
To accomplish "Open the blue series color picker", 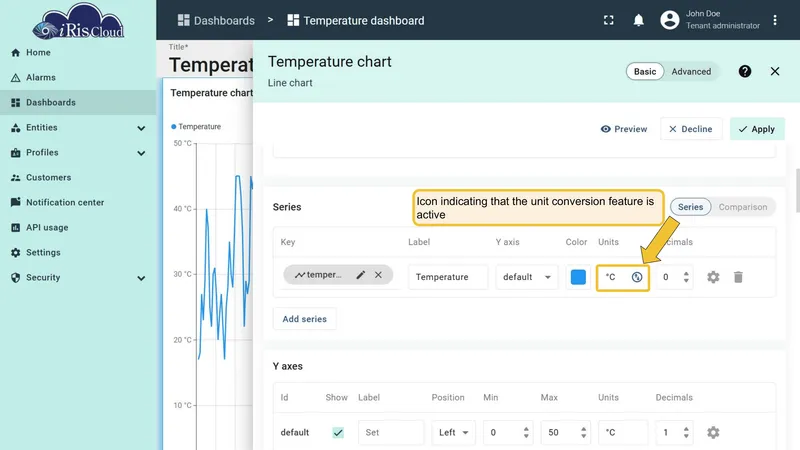I will tap(578, 277).
